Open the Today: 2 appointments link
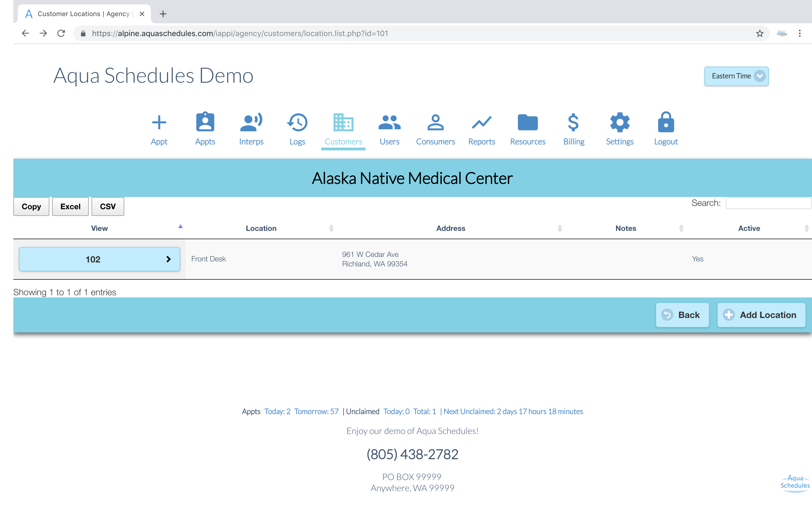The width and height of the screenshot is (812, 515). [x=277, y=412]
